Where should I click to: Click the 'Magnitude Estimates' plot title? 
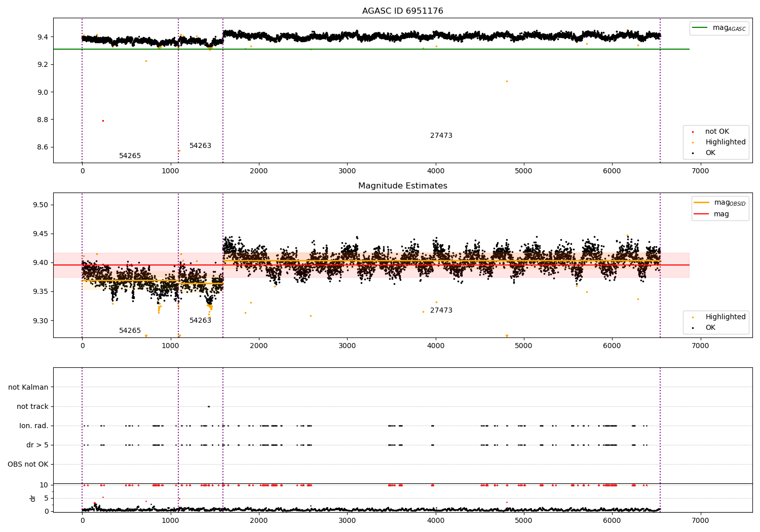[402, 186]
